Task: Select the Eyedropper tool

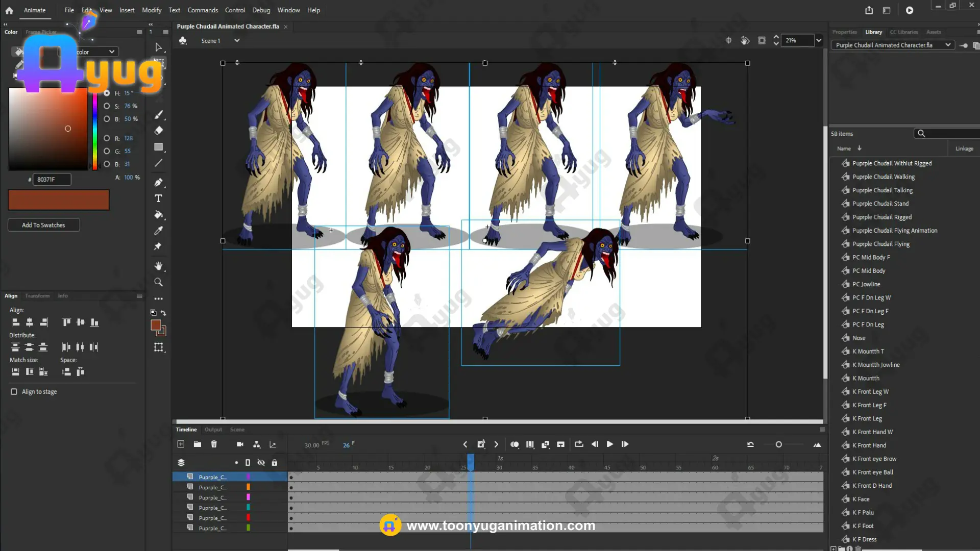Action: click(158, 231)
